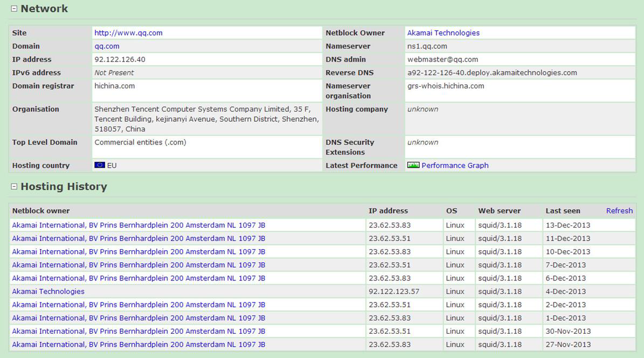Select the '11-Dec-2013' last seen date

(568, 238)
